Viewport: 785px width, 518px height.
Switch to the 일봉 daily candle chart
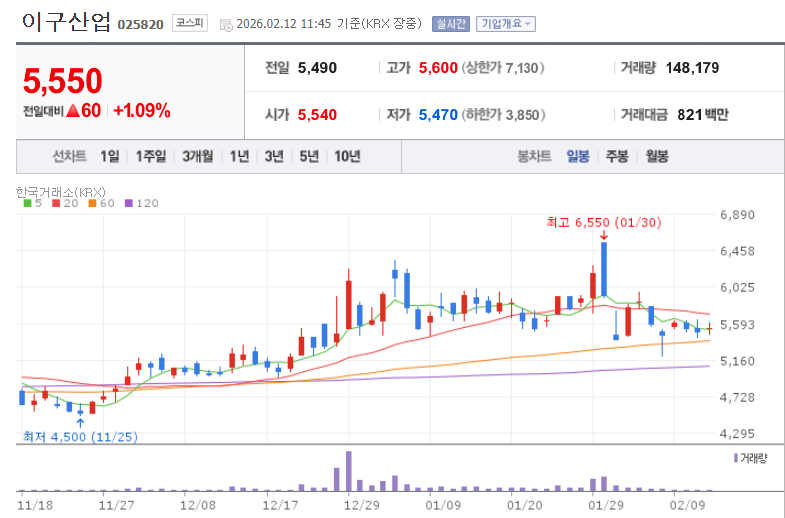click(578, 156)
